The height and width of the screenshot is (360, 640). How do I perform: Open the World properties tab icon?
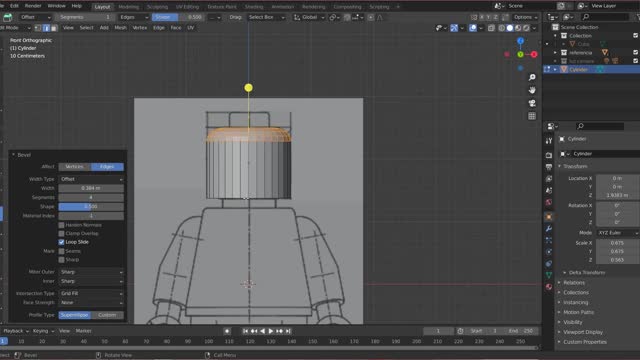549,202
